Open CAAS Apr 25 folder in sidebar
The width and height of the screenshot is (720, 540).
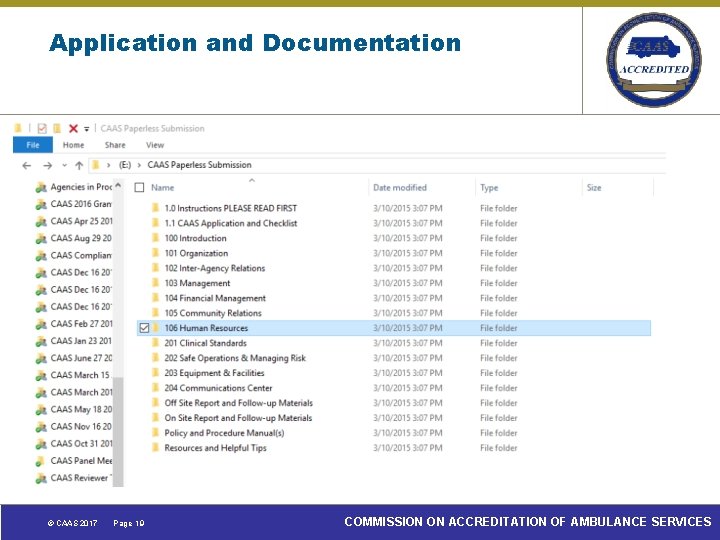81,221
